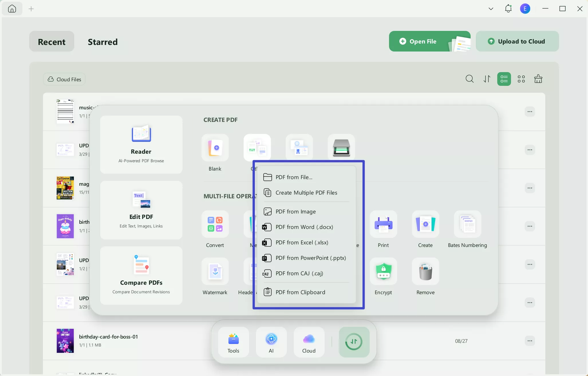Click the Upload to Cloud button
The height and width of the screenshot is (376, 588).
pyautogui.click(x=517, y=41)
